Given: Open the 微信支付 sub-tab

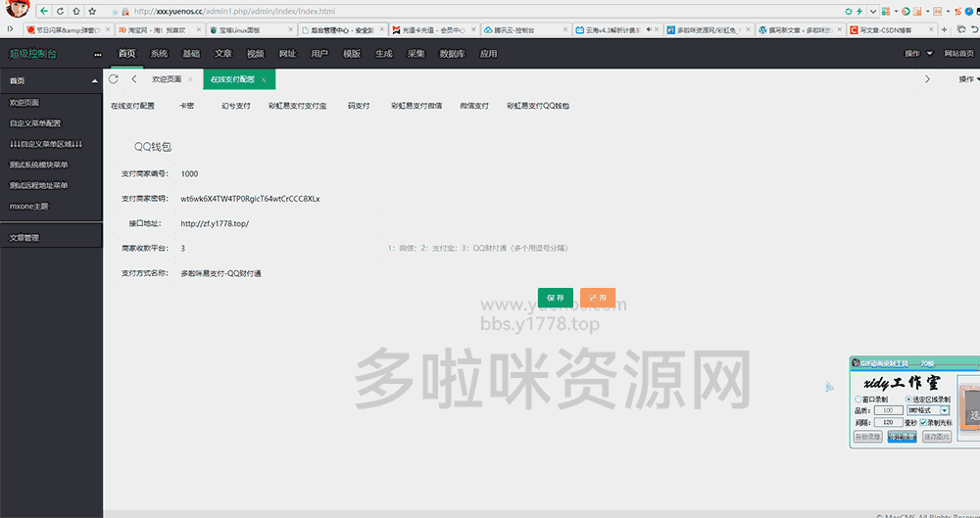Looking at the screenshot, I should pos(474,106).
